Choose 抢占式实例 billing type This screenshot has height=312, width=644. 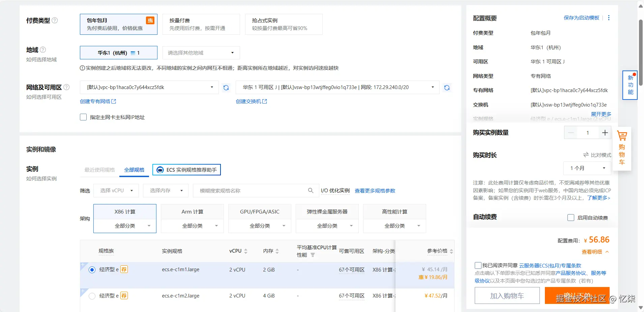[284, 24]
